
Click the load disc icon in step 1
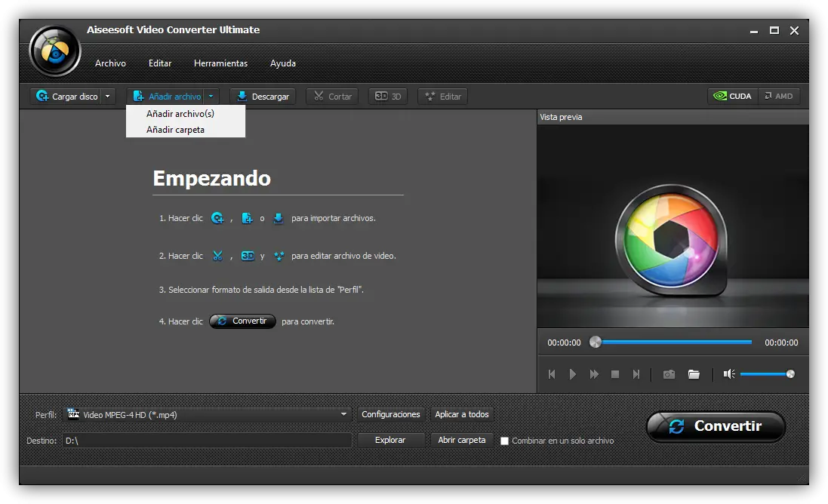[217, 218]
